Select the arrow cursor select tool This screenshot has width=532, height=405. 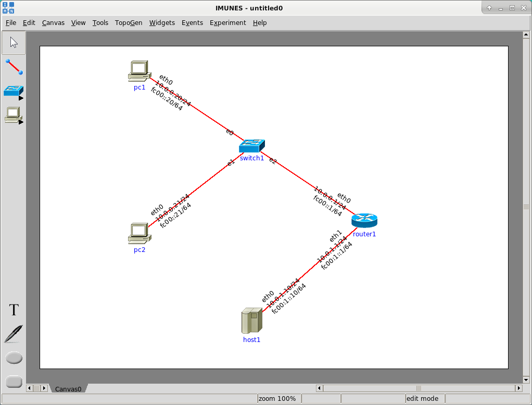click(x=14, y=43)
